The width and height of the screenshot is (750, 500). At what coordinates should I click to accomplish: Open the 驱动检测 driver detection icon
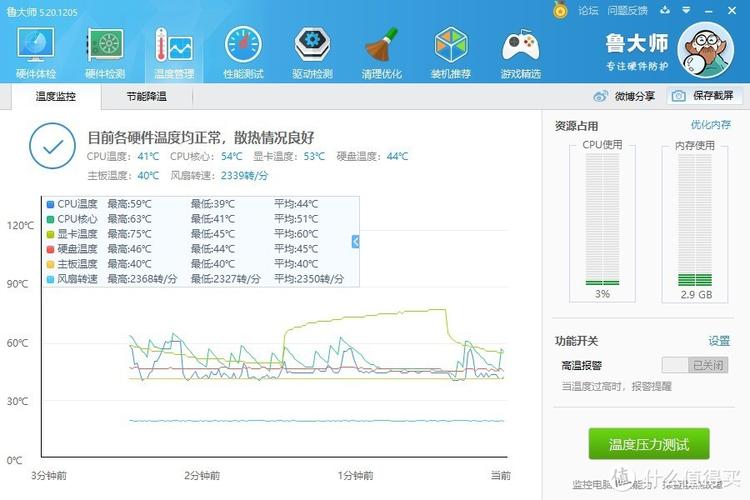coord(312,48)
